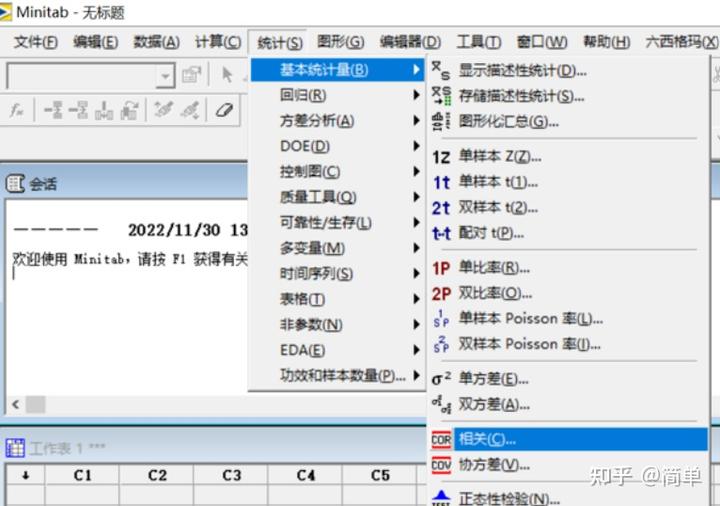Open the 图形(G) menu
The height and width of the screenshot is (506, 720).
pyautogui.click(x=341, y=42)
